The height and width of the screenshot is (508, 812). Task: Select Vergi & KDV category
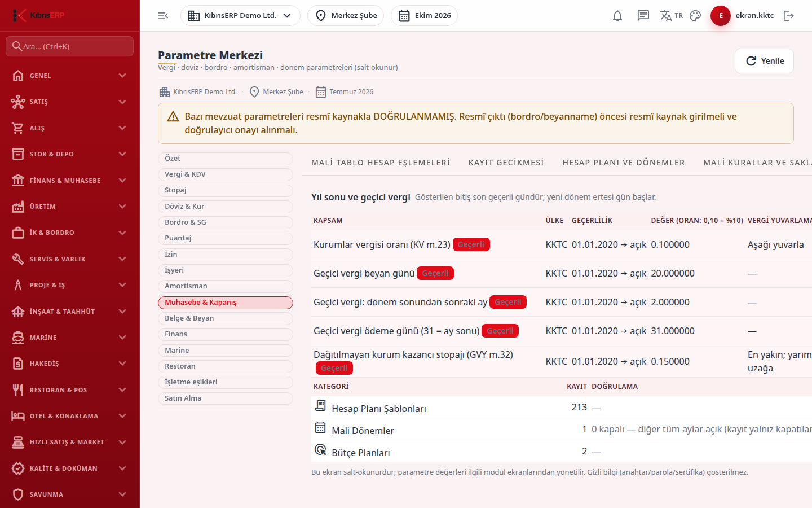pyautogui.click(x=226, y=174)
